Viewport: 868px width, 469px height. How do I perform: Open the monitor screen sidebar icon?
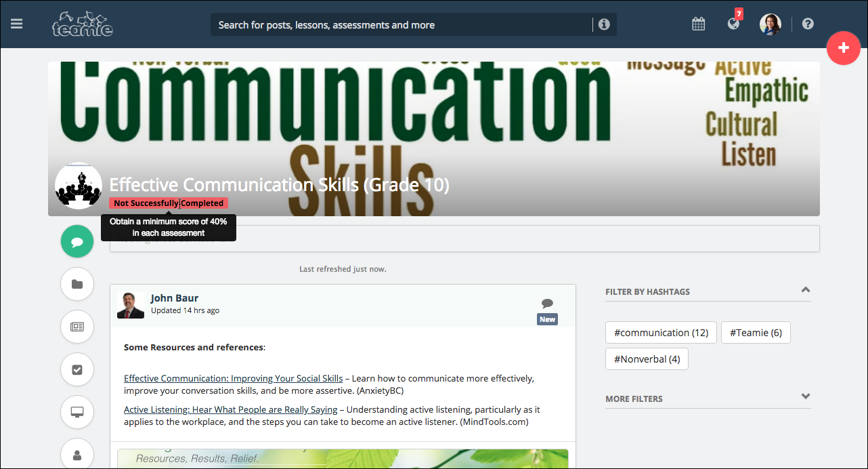coord(77,412)
